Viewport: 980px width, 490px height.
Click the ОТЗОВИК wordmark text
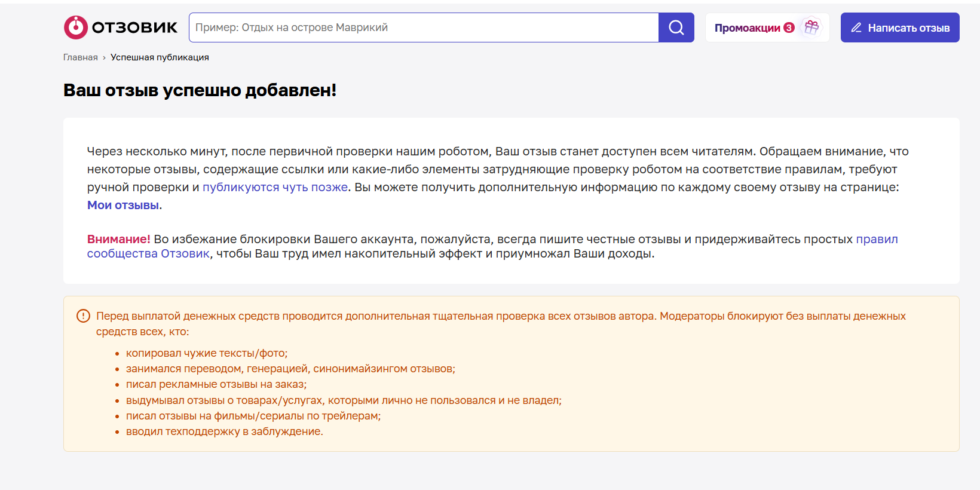(x=134, y=27)
